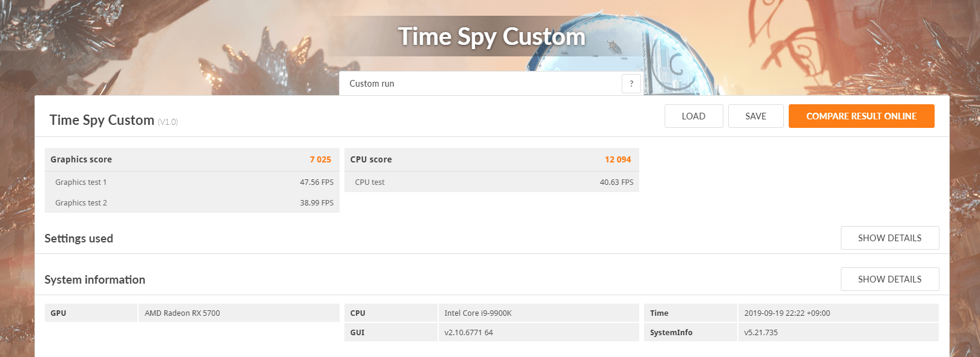Click the GUI version v2.10.6771 64

pos(469,333)
